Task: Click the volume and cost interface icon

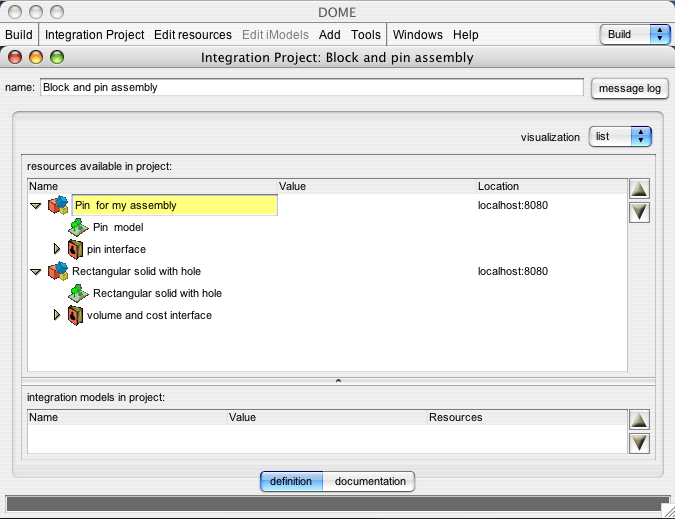Action: tap(75, 315)
